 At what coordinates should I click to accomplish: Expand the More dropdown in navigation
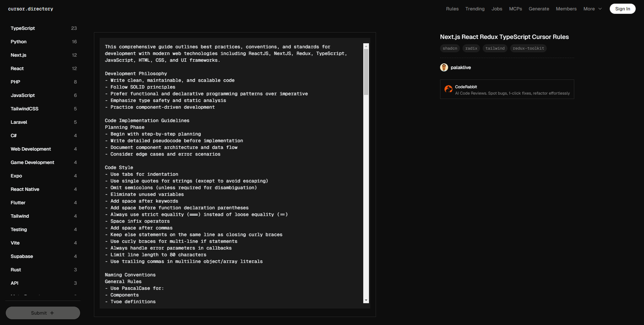pos(592,9)
